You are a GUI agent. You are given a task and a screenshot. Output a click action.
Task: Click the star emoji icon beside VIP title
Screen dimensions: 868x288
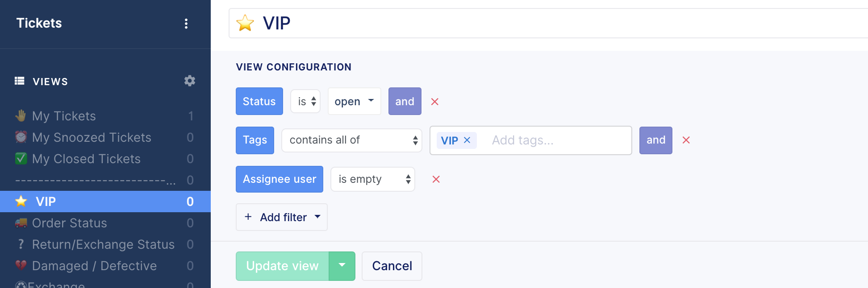point(245,23)
